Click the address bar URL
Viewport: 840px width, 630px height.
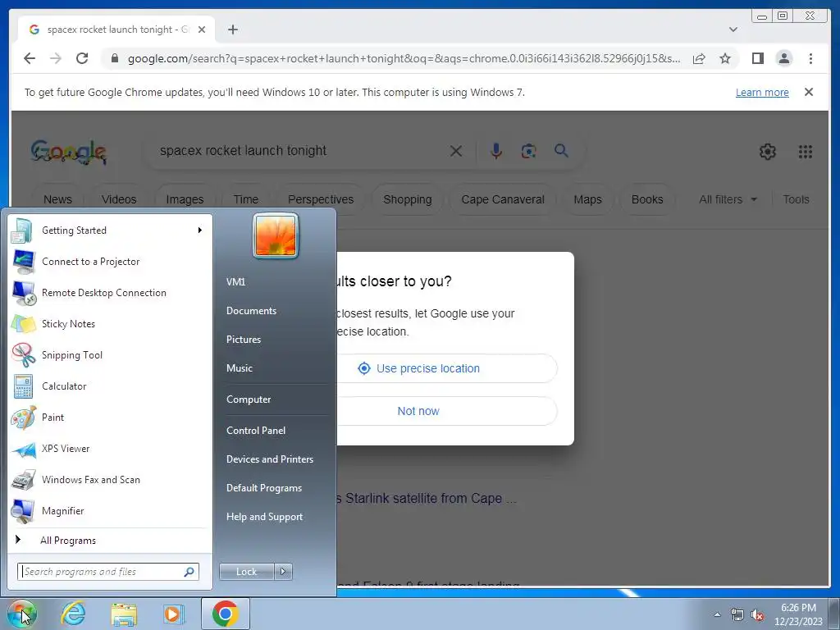coord(404,58)
